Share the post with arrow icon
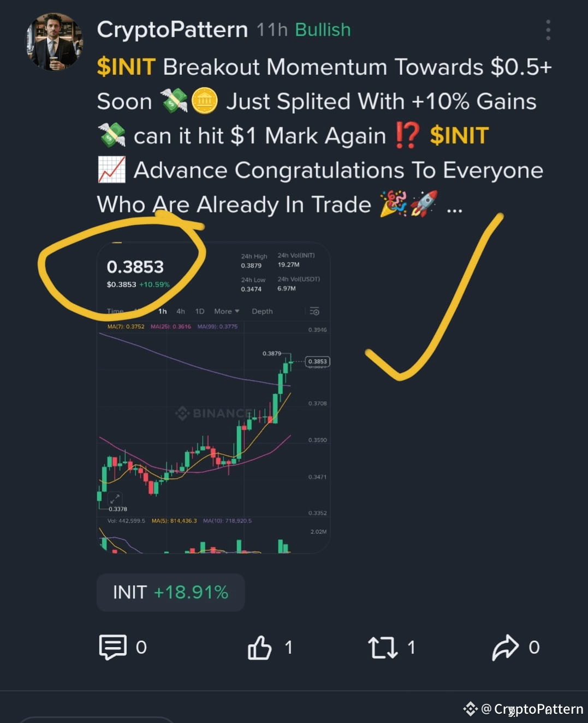588x723 pixels. tap(506, 648)
